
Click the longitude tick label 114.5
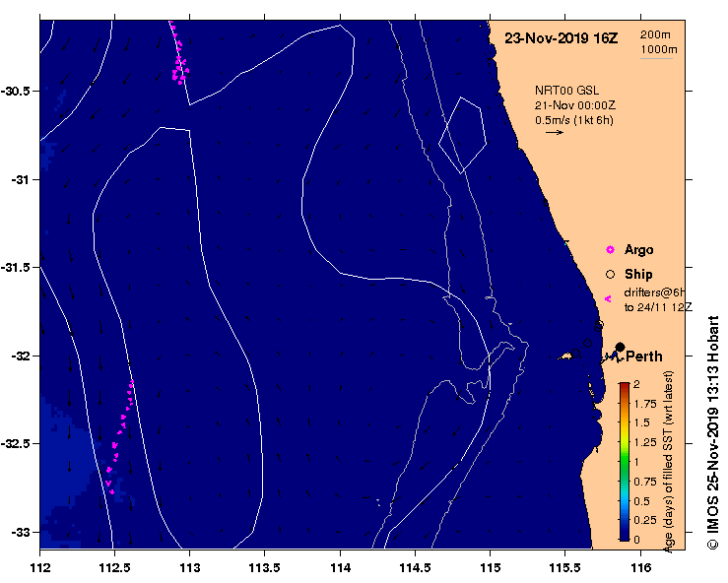pos(415,567)
